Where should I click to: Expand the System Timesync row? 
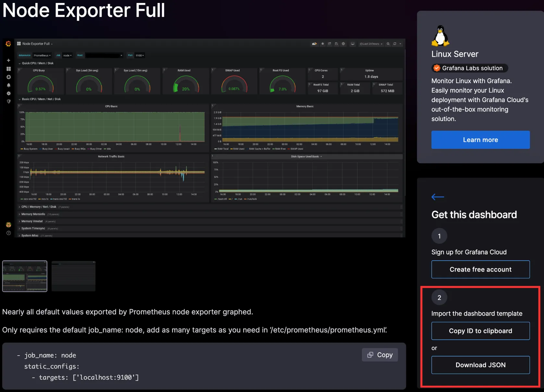[33, 228]
